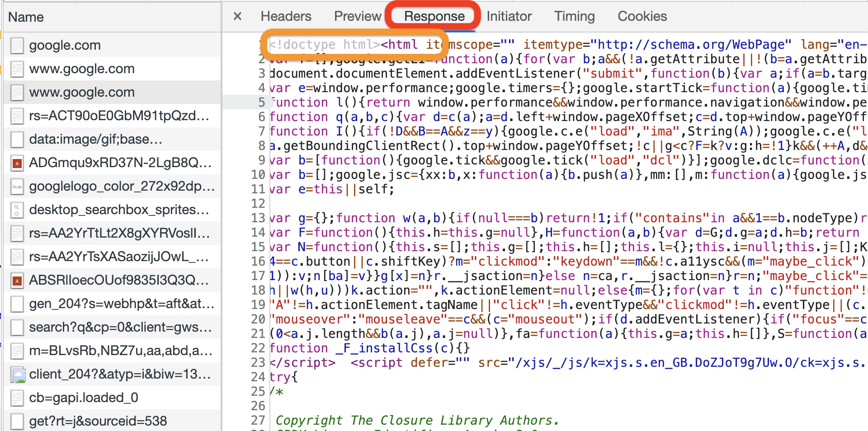
Task: Open the Response tab
Action: click(434, 17)
